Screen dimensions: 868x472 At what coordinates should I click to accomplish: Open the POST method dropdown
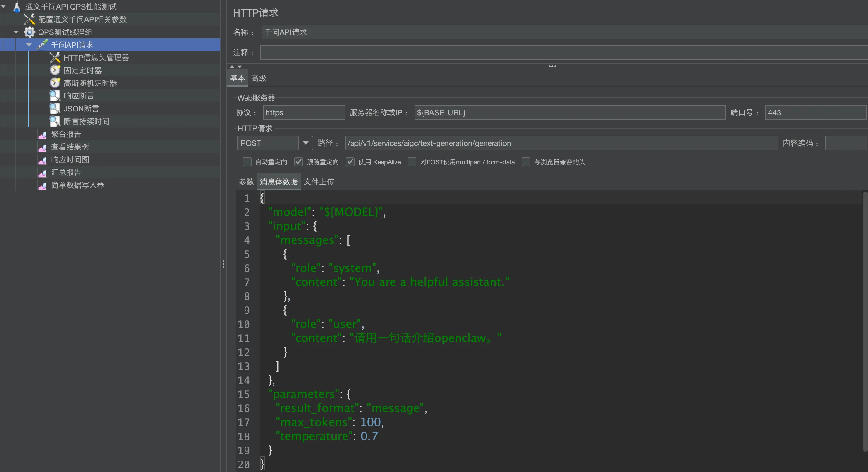tap(305, 143)
